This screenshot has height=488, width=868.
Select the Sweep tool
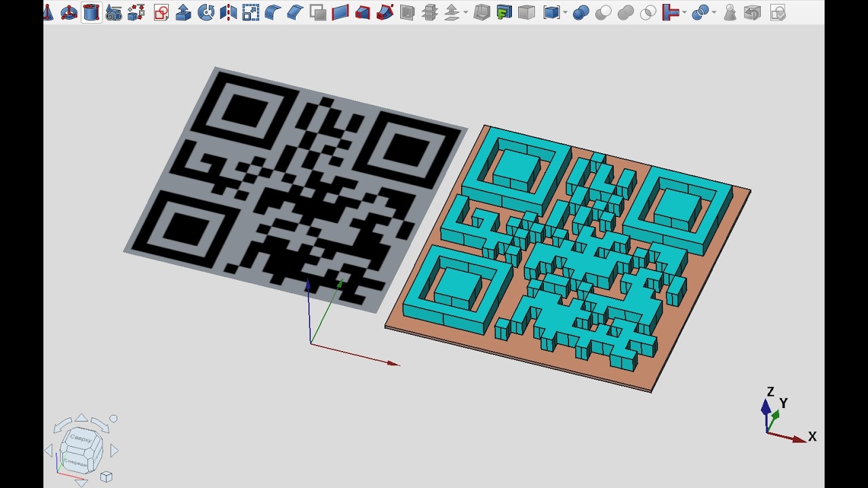pyautogui.click(x=385, y=12)
